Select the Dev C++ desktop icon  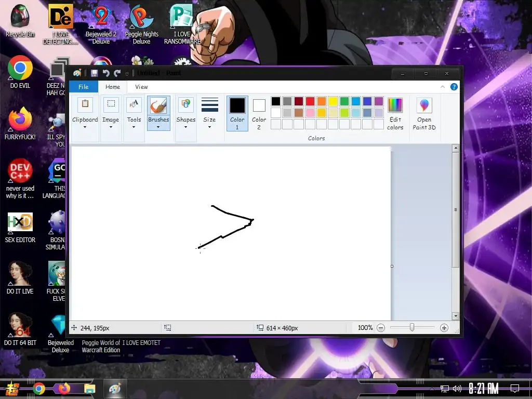20,179
